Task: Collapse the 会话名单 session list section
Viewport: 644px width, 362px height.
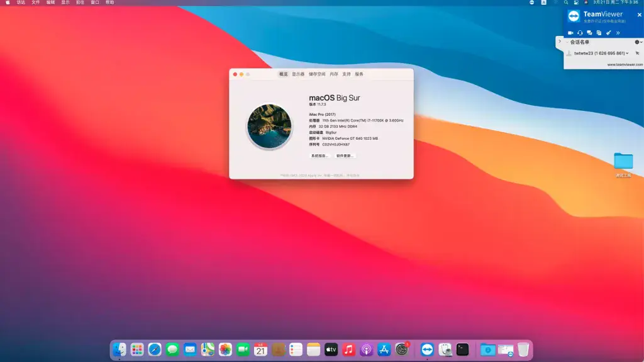Action: [567, 42]
